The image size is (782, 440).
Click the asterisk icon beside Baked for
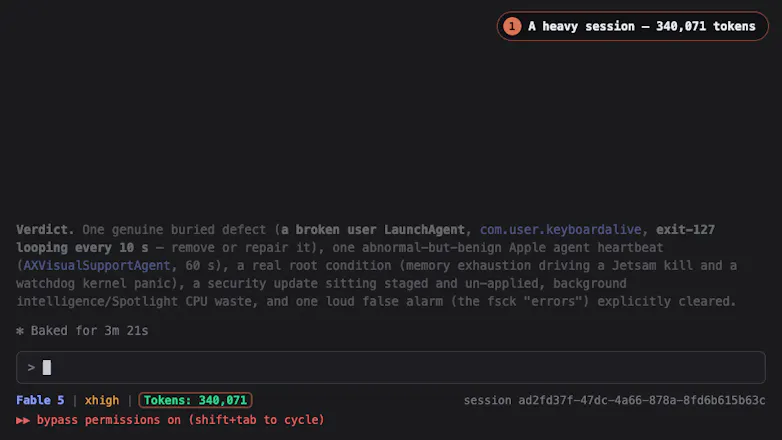coord(20,331)
